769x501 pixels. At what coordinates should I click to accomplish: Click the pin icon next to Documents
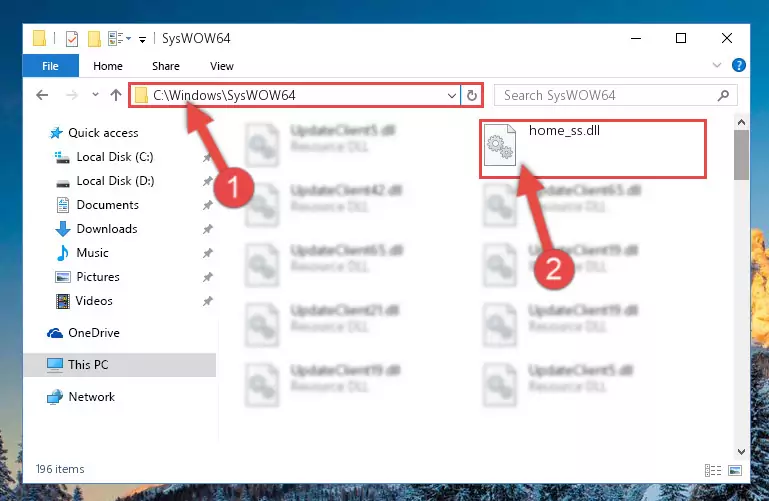[207, 205]
